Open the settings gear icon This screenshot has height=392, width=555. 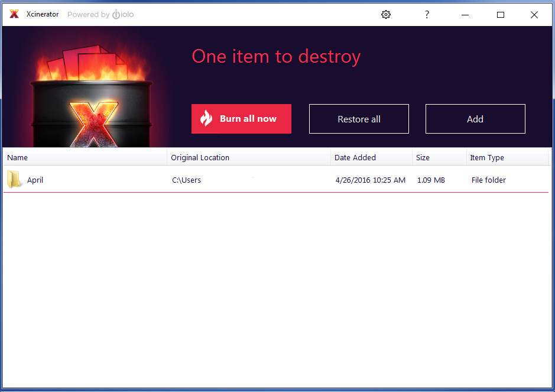[386, 14]
